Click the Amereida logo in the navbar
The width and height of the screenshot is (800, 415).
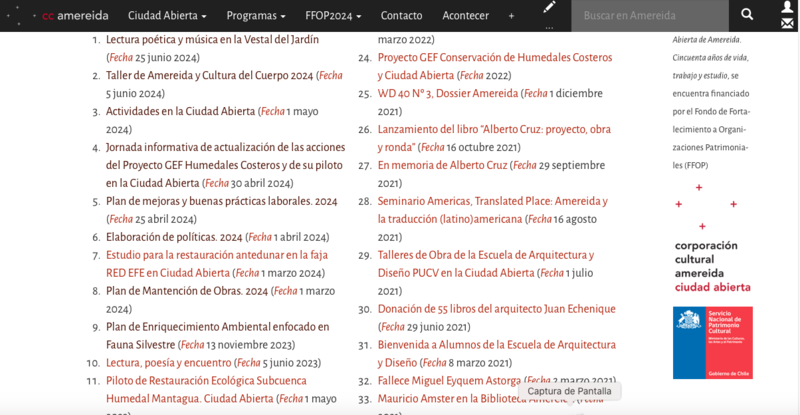tap(75, 16)
